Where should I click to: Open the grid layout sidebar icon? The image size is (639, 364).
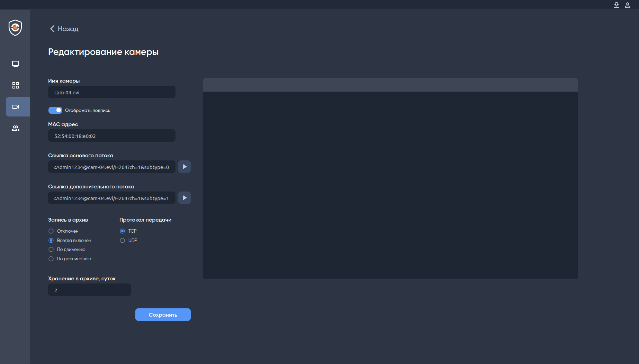coord(16,85)
